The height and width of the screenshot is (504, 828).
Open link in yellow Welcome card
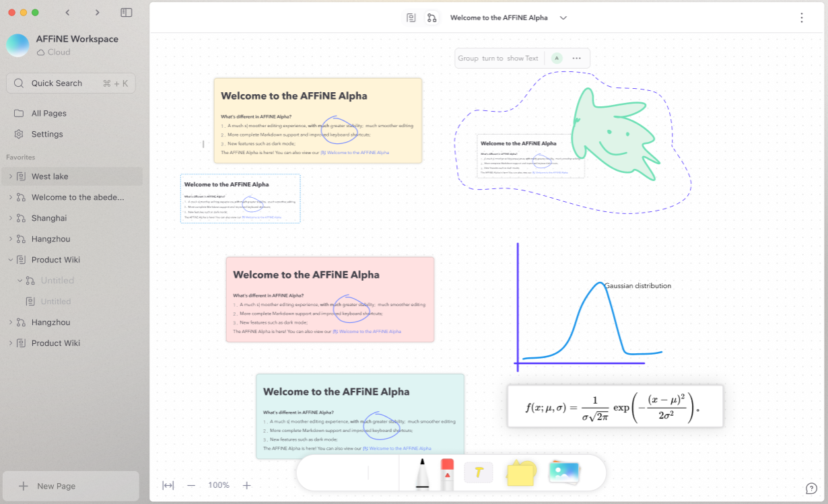coord(355,153)
